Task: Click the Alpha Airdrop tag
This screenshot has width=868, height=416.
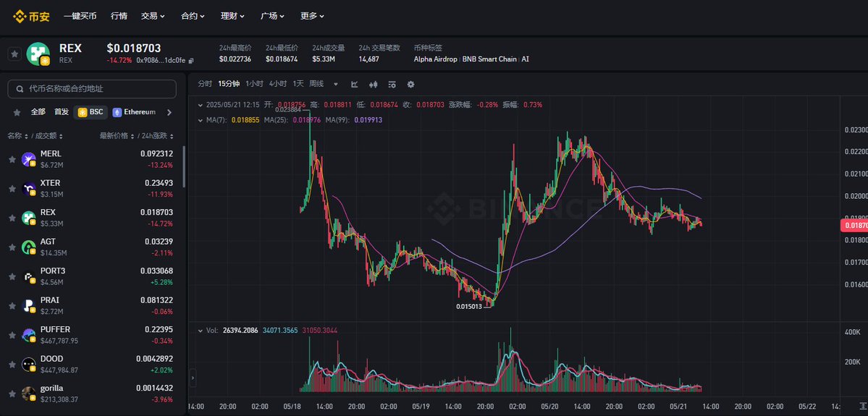Action: tap(437, 59)
